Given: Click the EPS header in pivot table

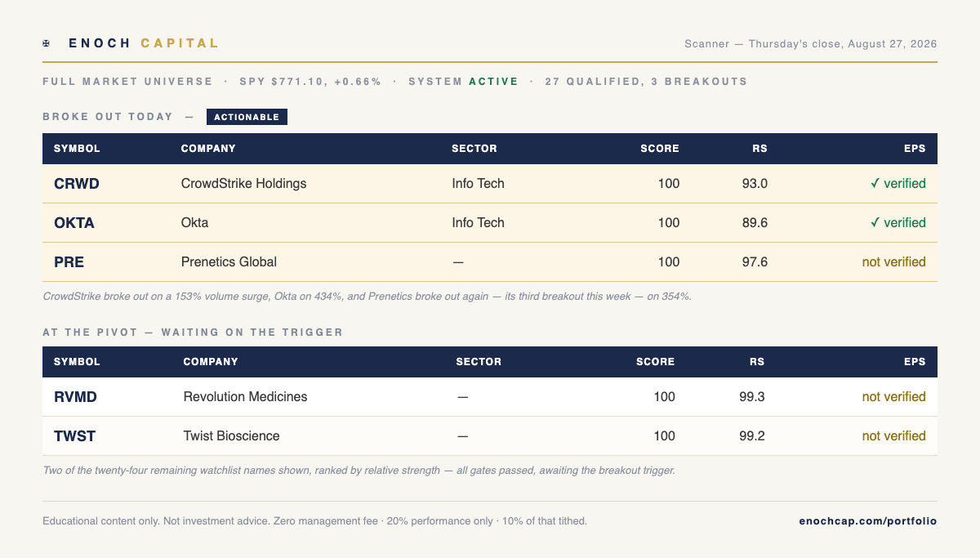Looking at the screenshot, I should pyautogui.click(x=915, y=362).
